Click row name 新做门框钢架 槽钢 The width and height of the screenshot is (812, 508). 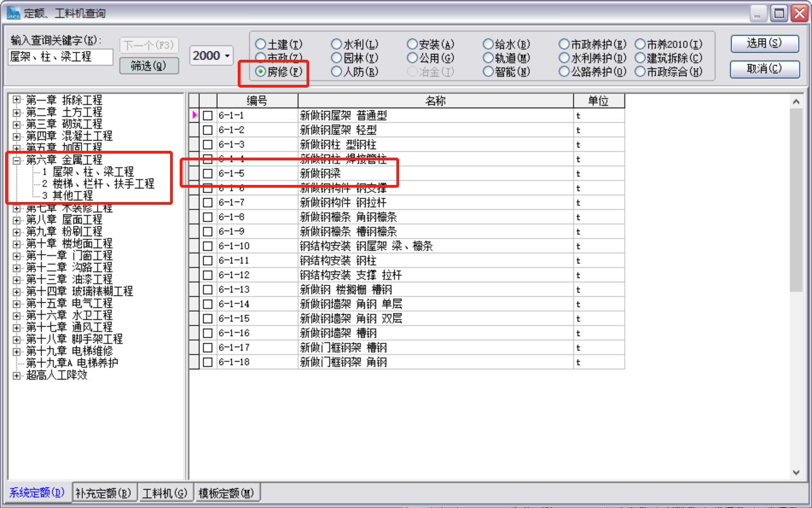click(x=343, y=348)
